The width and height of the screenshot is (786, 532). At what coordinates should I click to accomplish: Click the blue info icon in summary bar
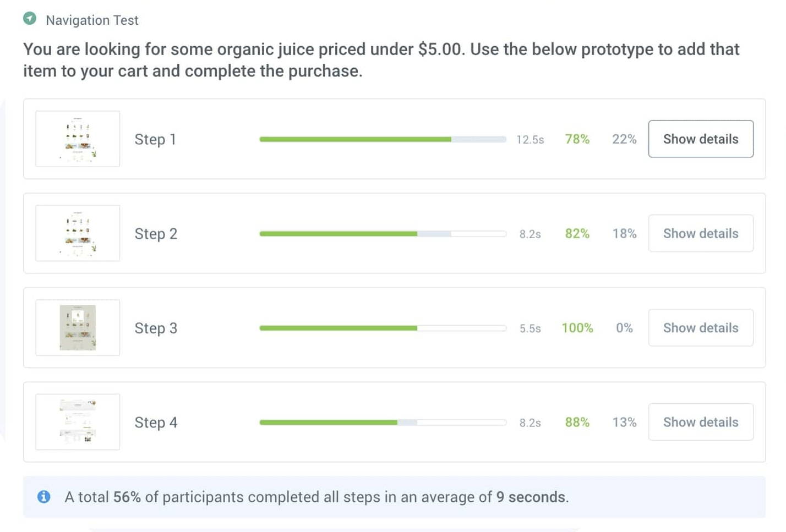point(43,496)
